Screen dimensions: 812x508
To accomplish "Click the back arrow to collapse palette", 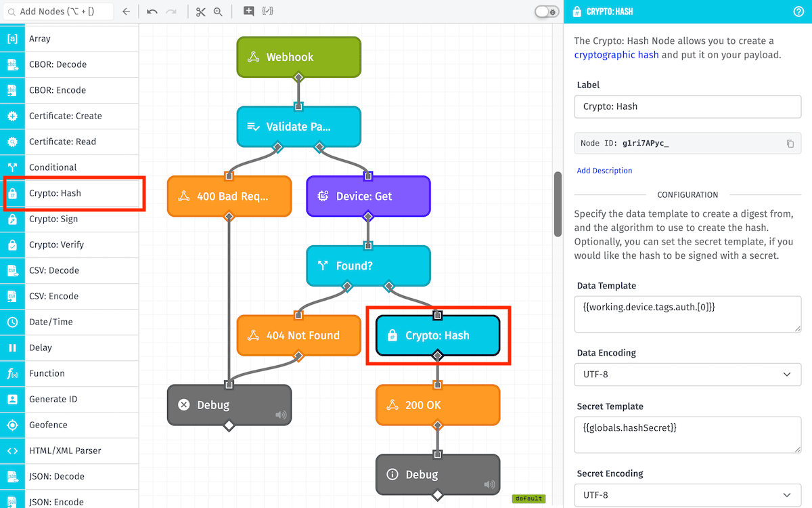I will click(x=126, y=12).
